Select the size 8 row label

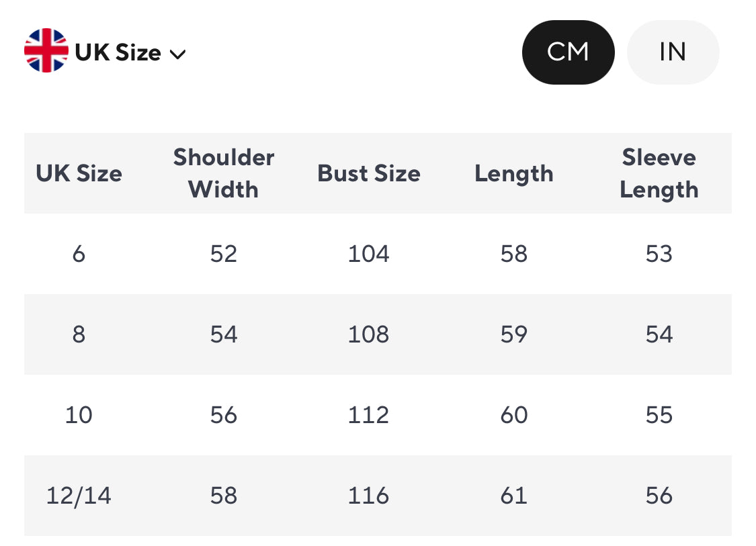79,334
